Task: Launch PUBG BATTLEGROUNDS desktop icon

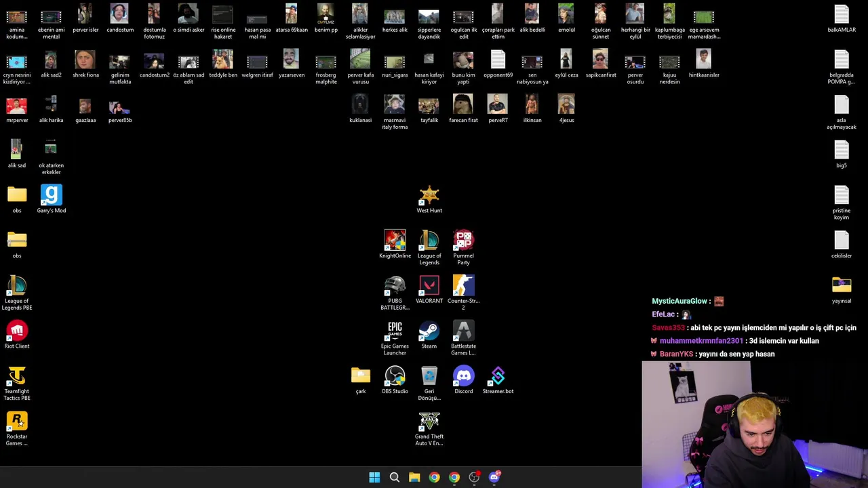Action: [395, 293]
